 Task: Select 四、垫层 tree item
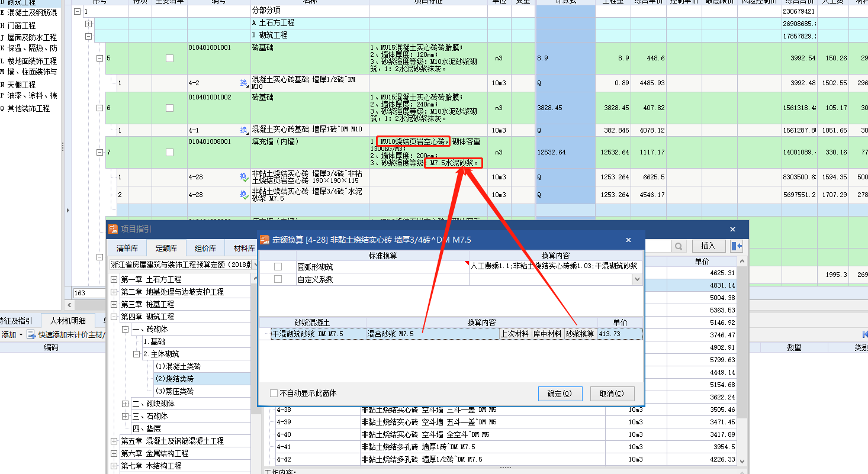[x=146, y=428]
